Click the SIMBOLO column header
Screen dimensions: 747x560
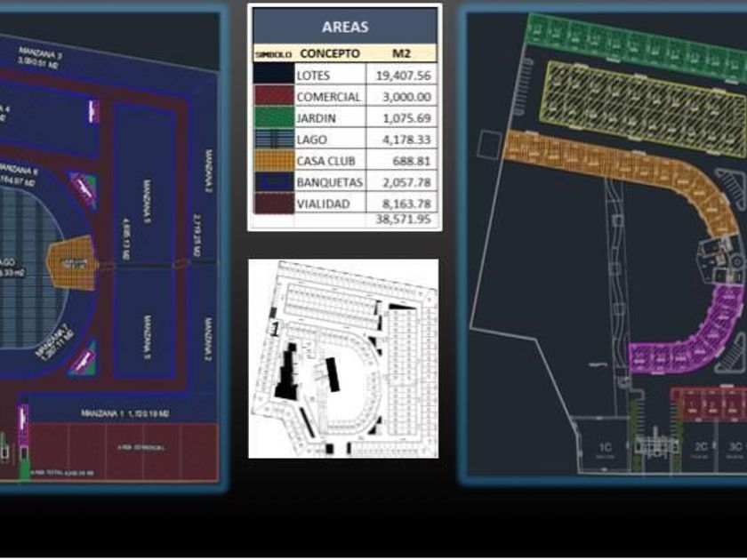point(274,54)
